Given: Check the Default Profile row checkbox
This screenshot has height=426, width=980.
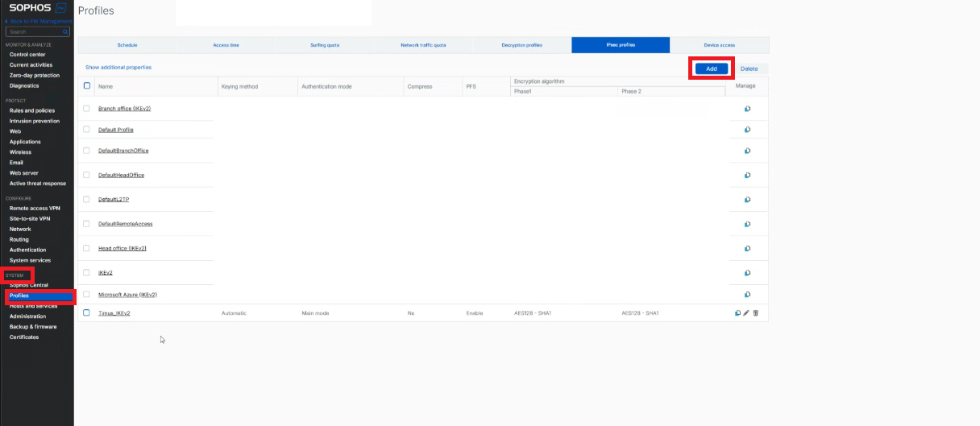Looking at the screenshot, I should [x=87, y=129].
